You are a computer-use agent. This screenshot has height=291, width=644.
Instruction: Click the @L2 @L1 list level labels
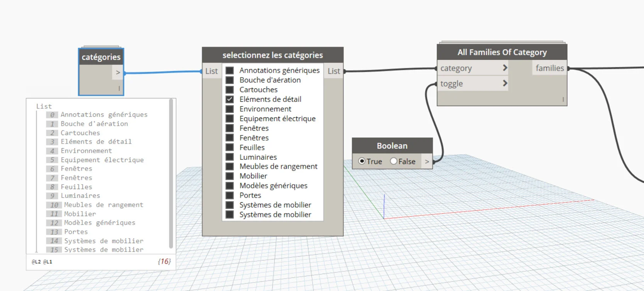(42, 262)
